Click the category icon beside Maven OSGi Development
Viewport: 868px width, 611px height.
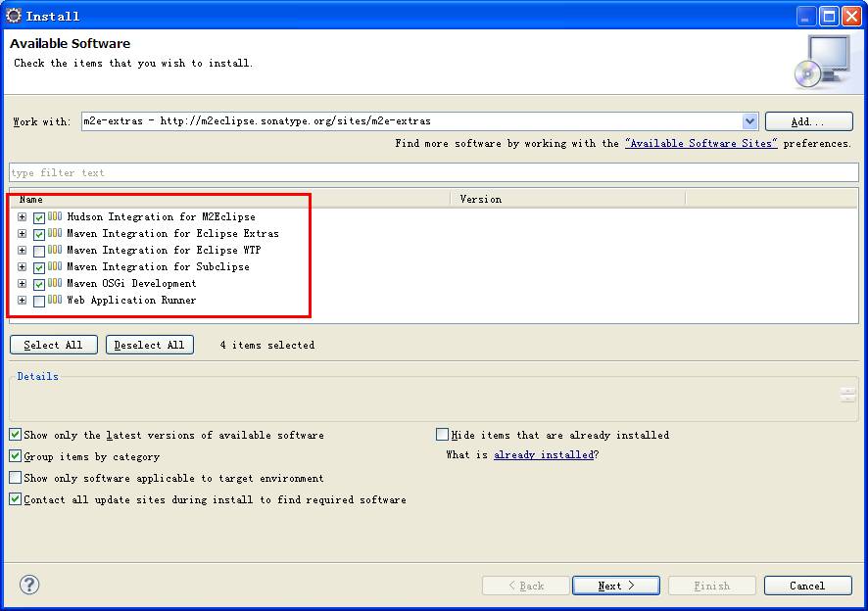click(55, 283)
